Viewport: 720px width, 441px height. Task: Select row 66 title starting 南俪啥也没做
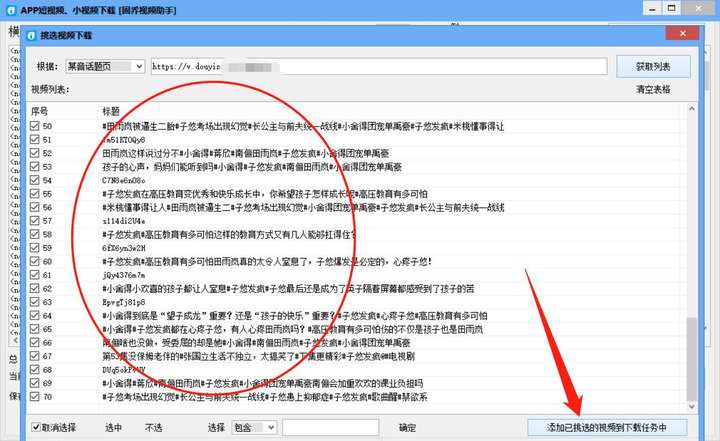click(x=256, y=343)
